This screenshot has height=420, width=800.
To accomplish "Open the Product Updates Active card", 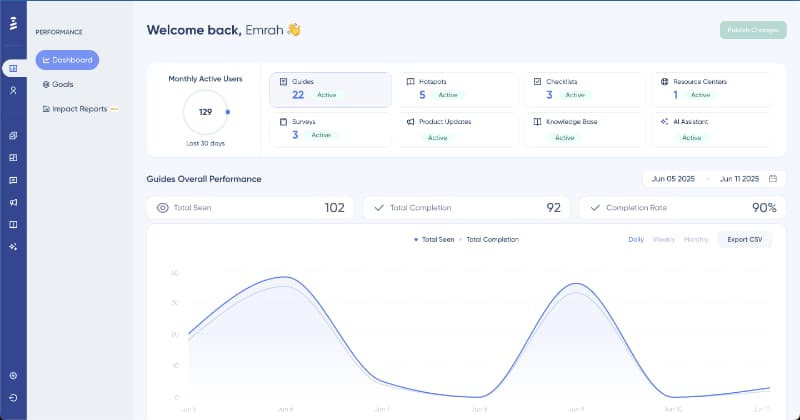I will click(458, 130).
